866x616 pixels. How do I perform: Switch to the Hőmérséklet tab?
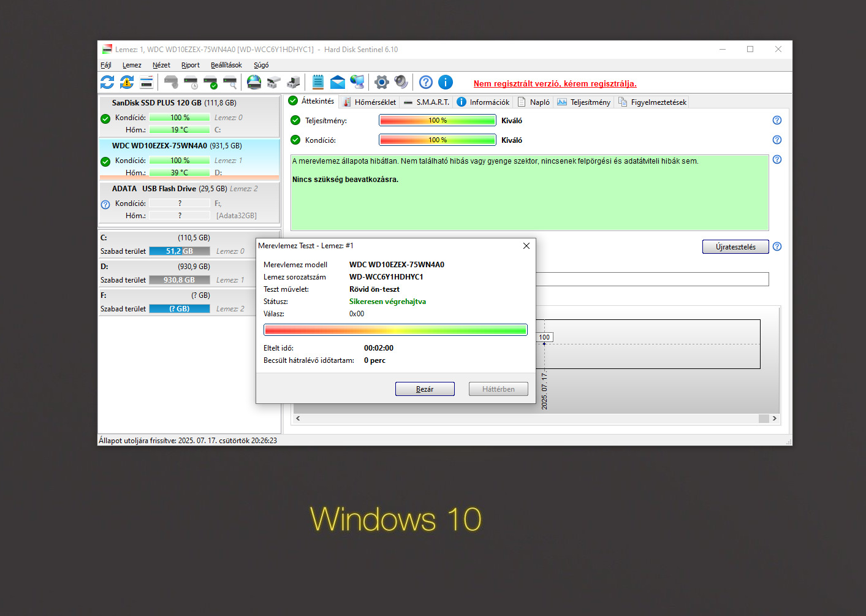point(370,102)
